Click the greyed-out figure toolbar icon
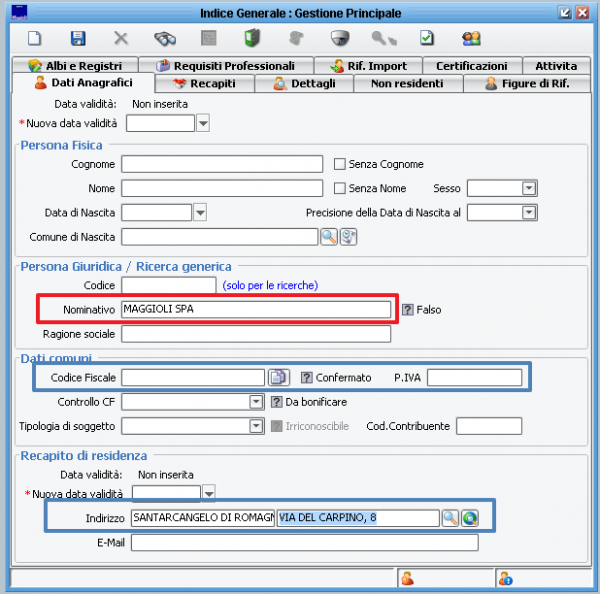Image resolution: width=600 pixels, height=594 pixels. [x=296, y=38]
